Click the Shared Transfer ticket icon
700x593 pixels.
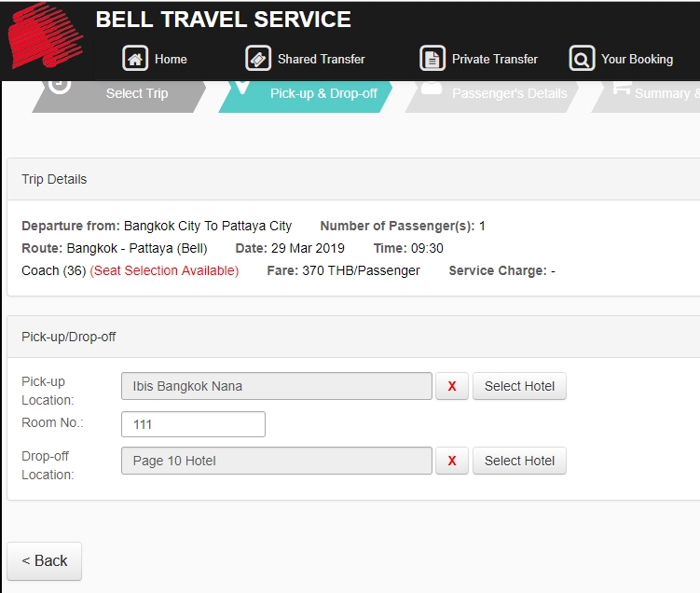click(258, 59)
